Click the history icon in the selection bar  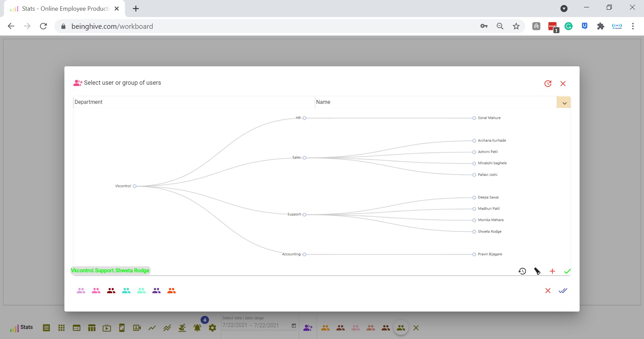(x=523, y=271)
